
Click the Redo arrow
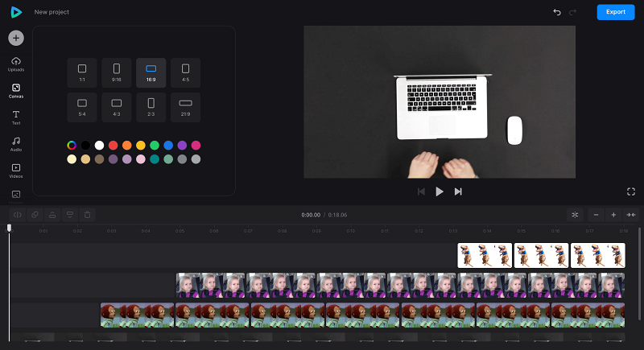tap(572, 12)
